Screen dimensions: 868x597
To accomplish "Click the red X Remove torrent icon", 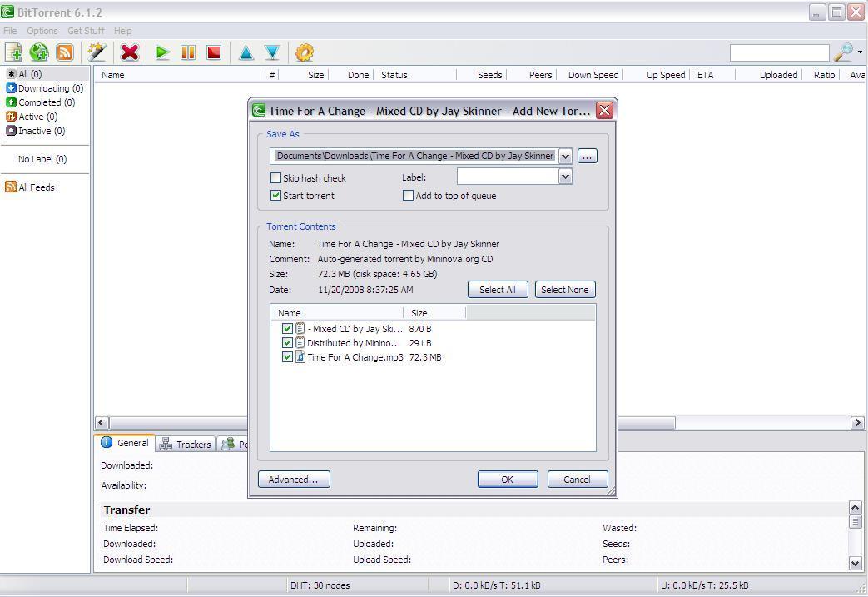I will 130,52.
